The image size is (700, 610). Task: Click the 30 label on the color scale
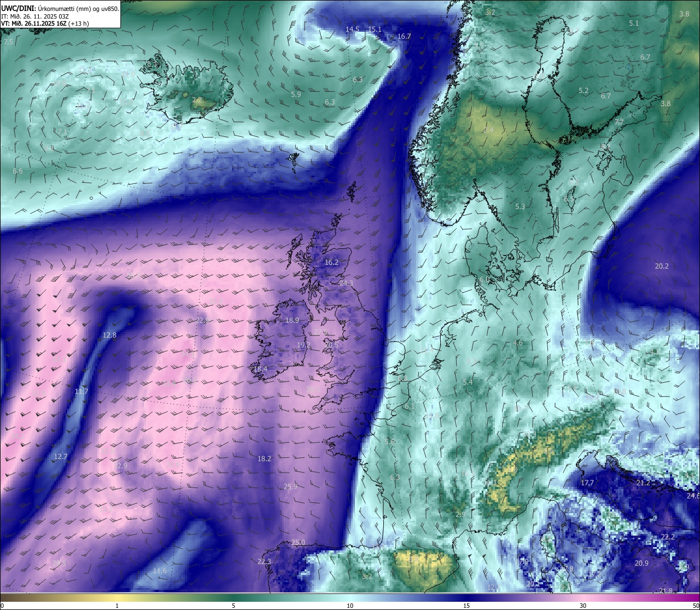coord(583,606)
